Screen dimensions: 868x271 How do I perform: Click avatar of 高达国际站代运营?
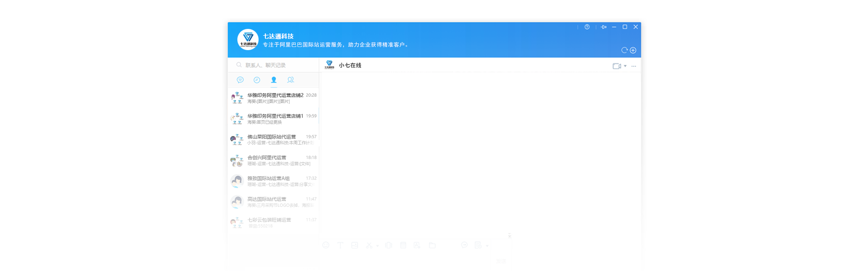point(237,202)
